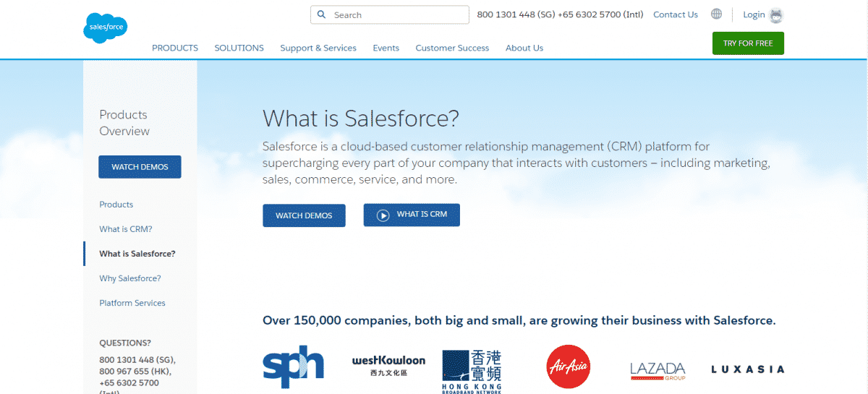Click the Luxasia logo
This screenshot has width=868, height=394.
pyautogui.click(x=747, y=369)
